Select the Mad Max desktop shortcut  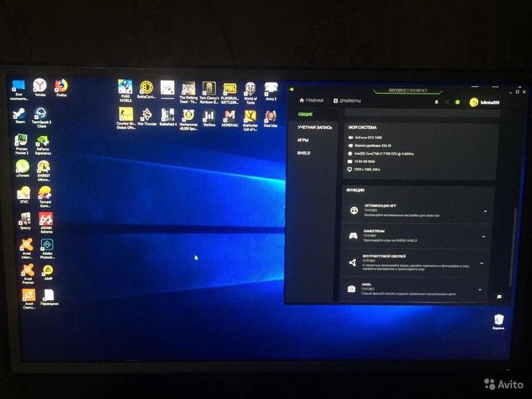271,119
